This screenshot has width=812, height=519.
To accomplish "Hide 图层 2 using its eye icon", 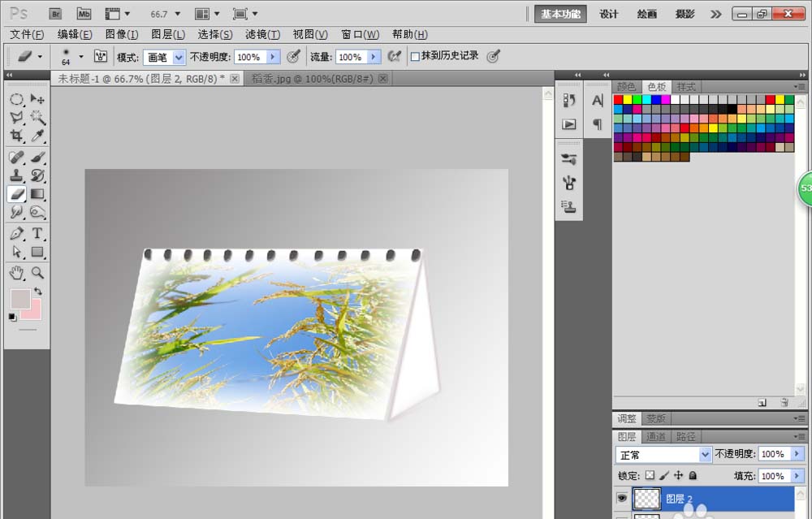I will tap(622, 498).
